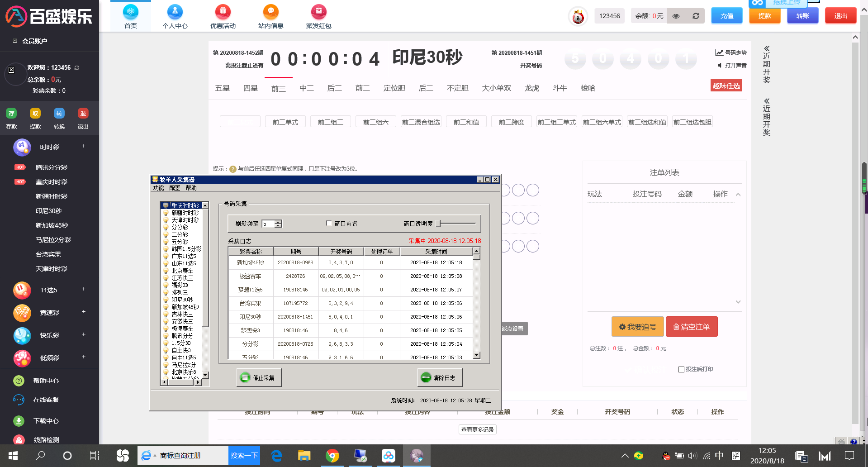Open 下载中心 download icon in sidebar

tap(19, 421)
